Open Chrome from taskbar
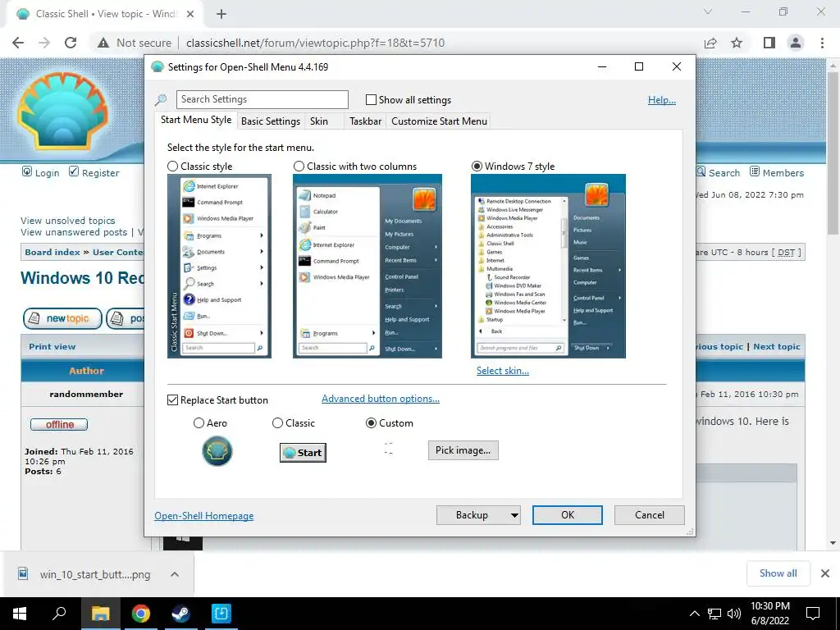Viewport: 840px width, 630px height. click(x=140, y=614)
